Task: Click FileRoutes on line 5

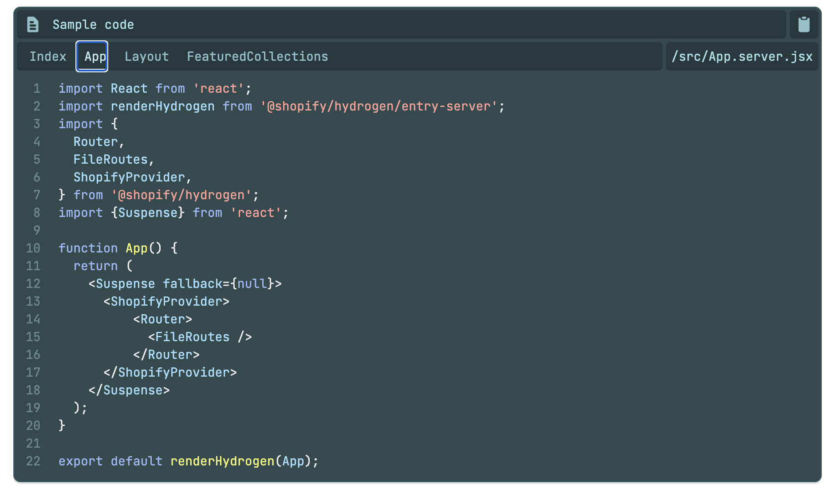Action: pyautogui.click(x=110, y=159)
